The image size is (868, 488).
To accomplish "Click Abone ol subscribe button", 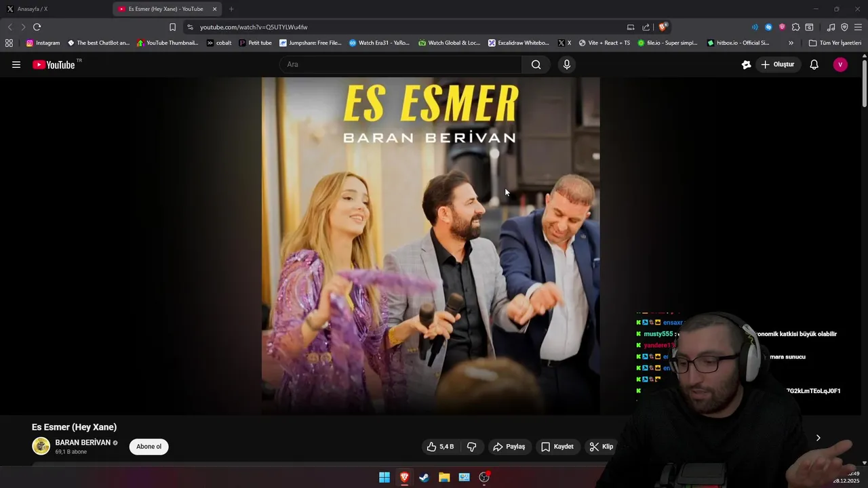I will tap(149, 447).
